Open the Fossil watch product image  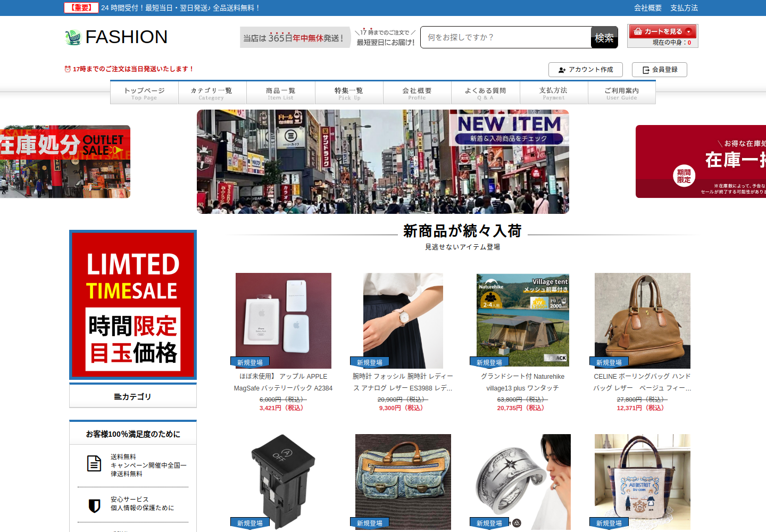click(x=403, y=321)
